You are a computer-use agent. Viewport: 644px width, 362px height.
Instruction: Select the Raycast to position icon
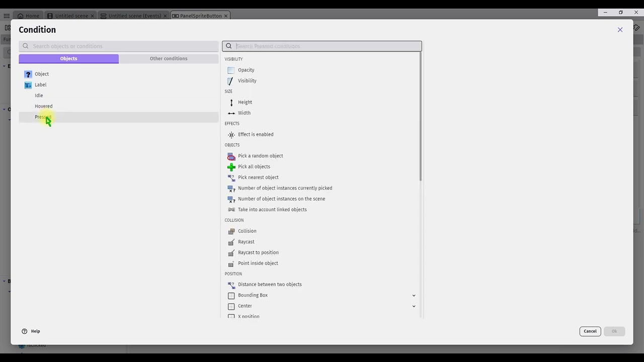[x=231, y=253]
